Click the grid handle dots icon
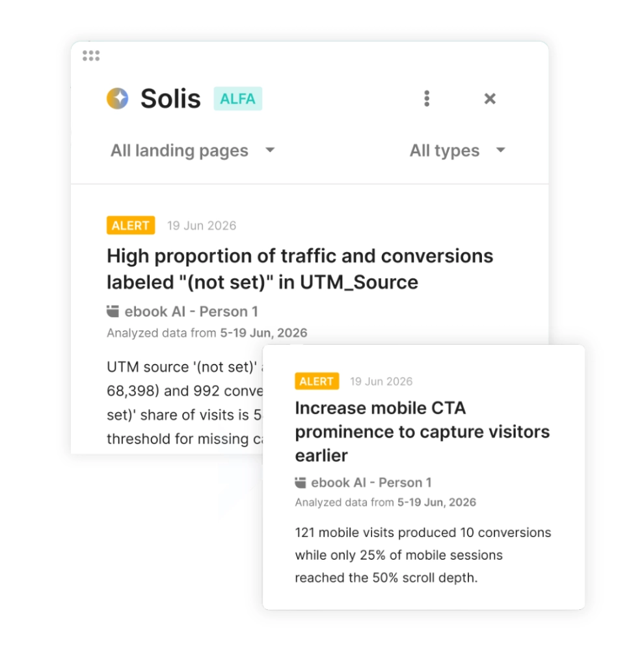 [x=91, y=55]
